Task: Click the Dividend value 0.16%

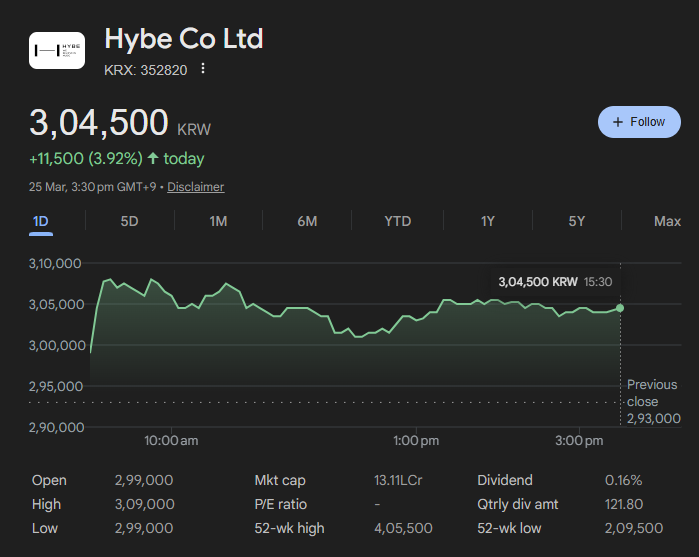Action: pos(623,480)
